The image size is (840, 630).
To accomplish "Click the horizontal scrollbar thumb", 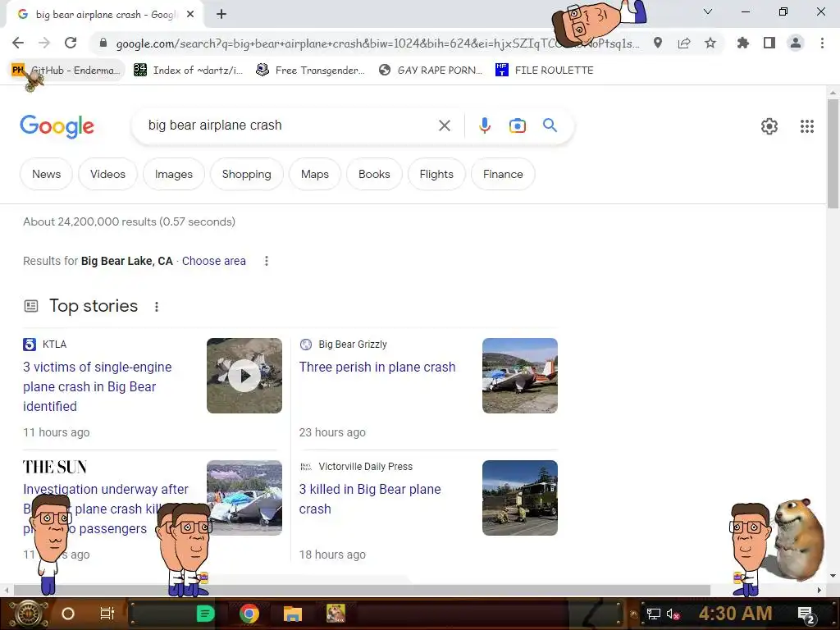I will (362, 590).
